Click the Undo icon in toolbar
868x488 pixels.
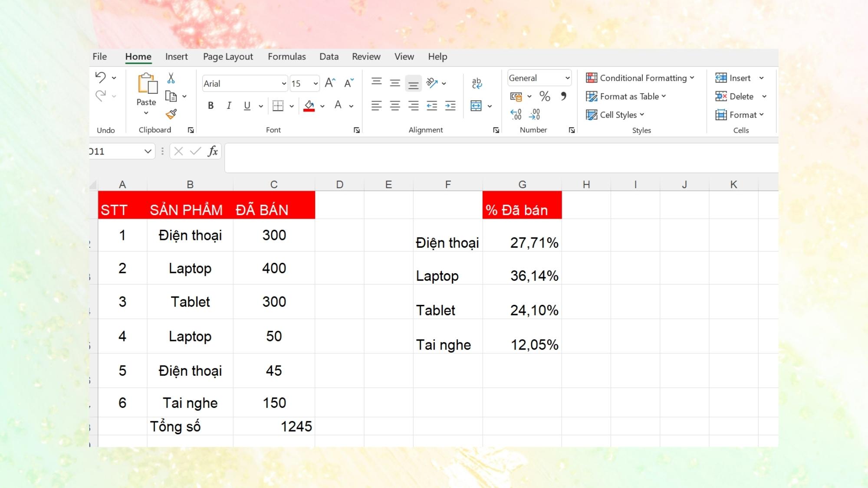(100, 77)
